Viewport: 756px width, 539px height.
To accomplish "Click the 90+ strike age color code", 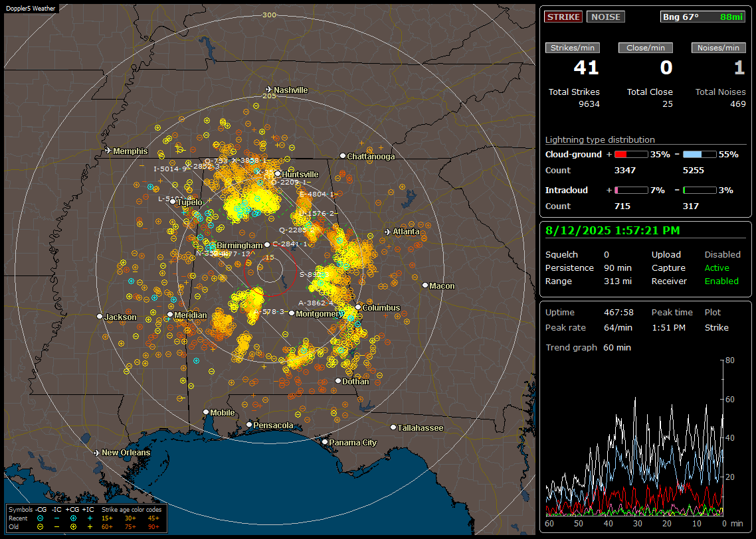I will [x=153, y=527].
